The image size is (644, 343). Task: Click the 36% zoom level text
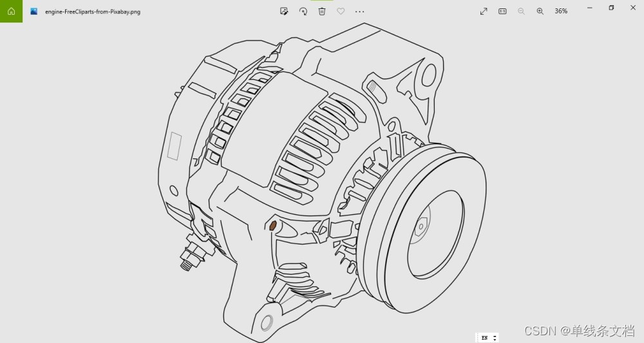(561, 11)
